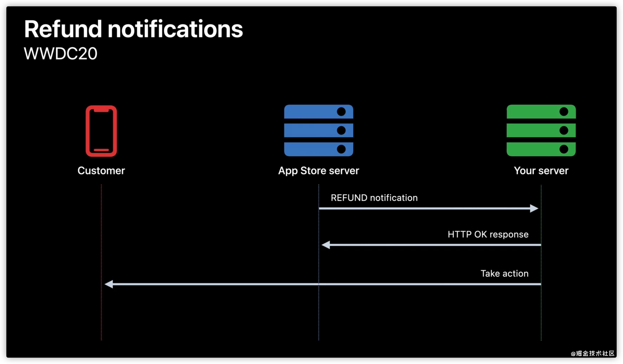The width and height of the screenshot is (623, 364).
Task: Click the HTTP OK response label text
Action: pyautogui.click(x=488, y=234)
